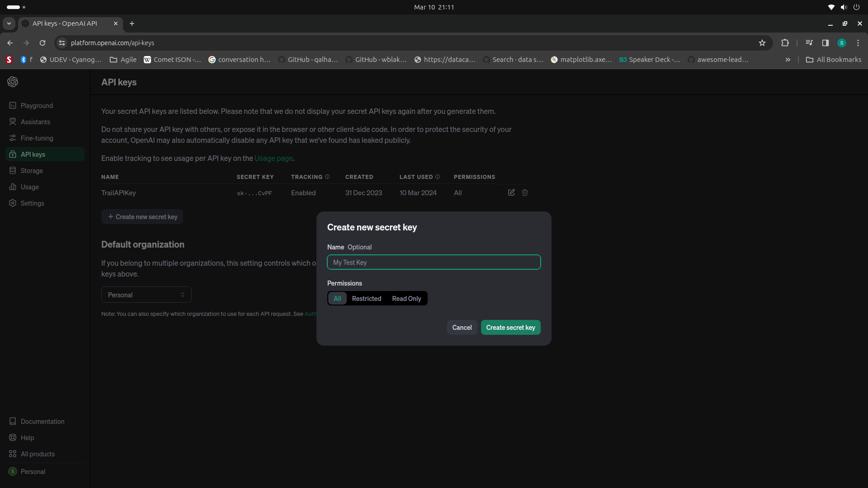
Task: Expand hidden bookmarks with double chevron
Action: pyautogui.click(x=788, y=60)
